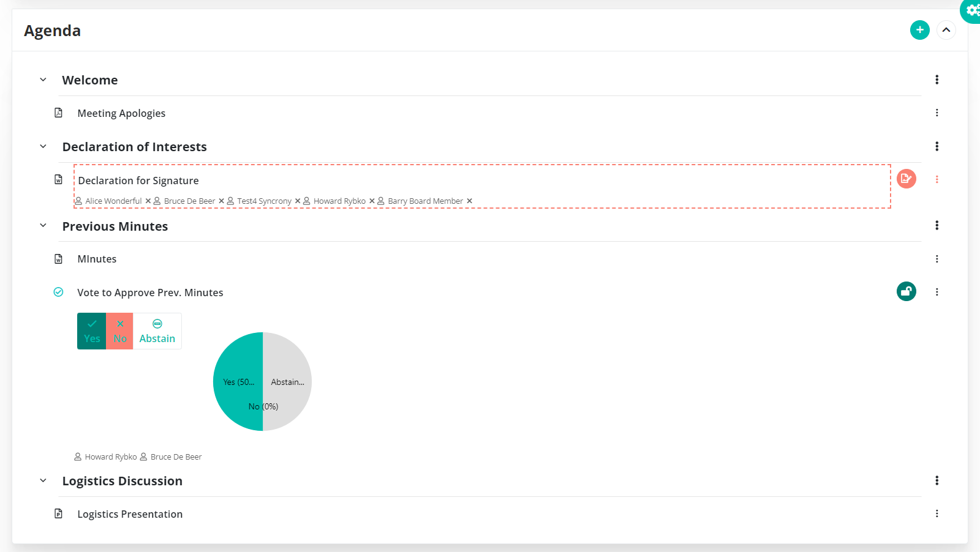The image size is (980, 552).
Task: Click the Agenda panel title
Action: 52,31
